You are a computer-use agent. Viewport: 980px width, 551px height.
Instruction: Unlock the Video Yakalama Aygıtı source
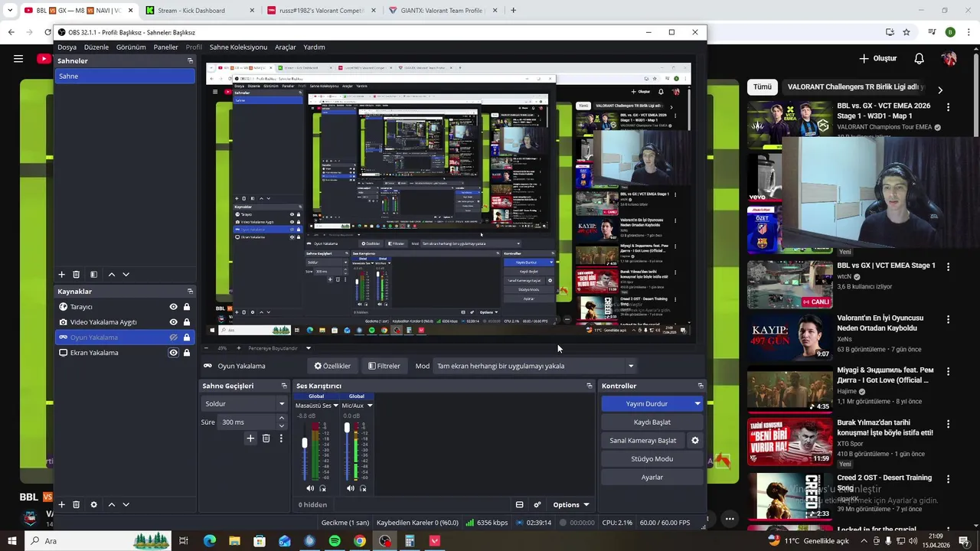(187, 322)
